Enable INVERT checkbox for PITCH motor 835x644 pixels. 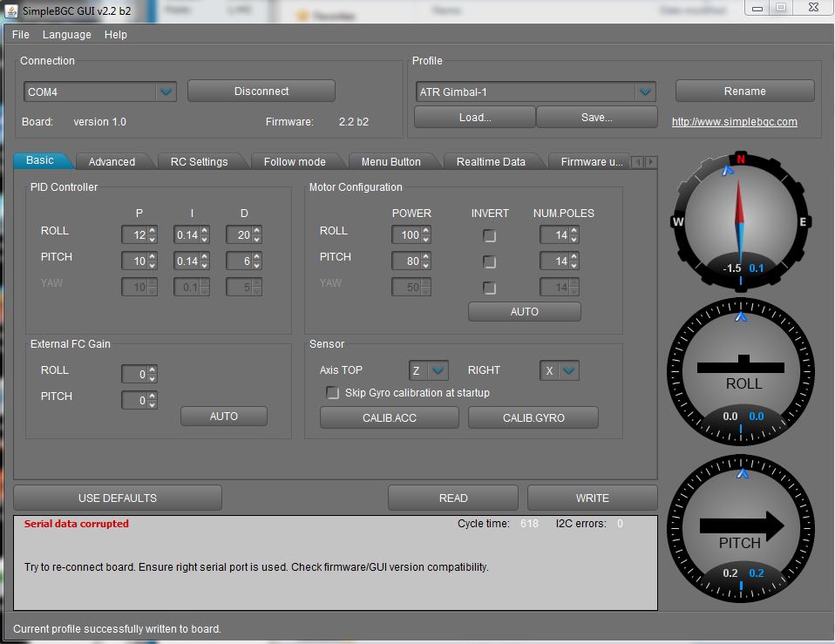coord(490,262)
